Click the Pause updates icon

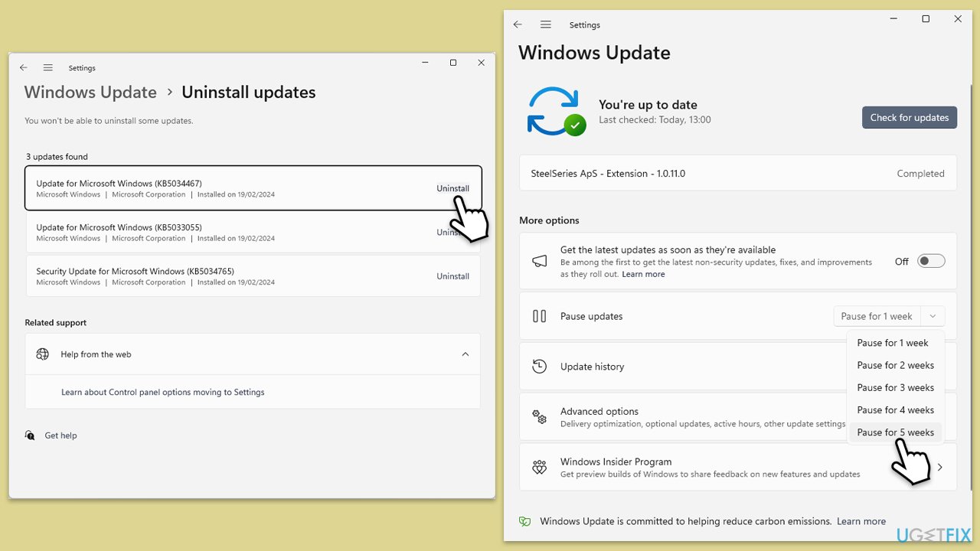point(539,316)
